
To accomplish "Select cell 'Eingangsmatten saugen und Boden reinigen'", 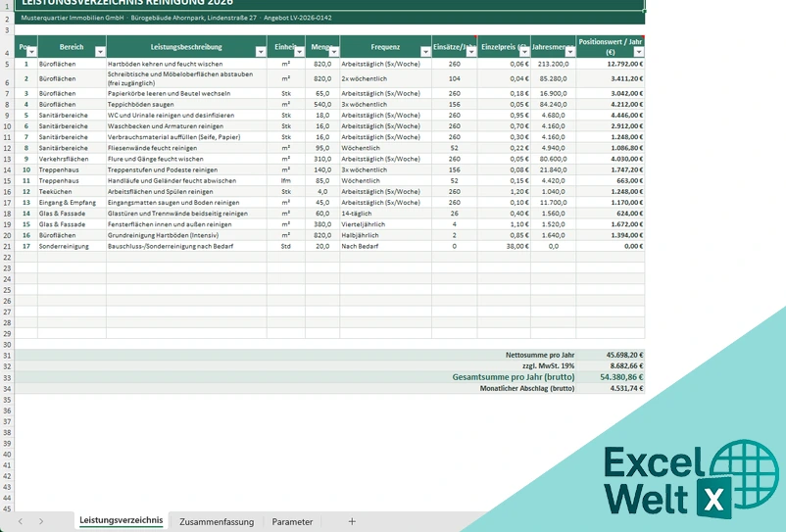I will click(x=186, y=203).
